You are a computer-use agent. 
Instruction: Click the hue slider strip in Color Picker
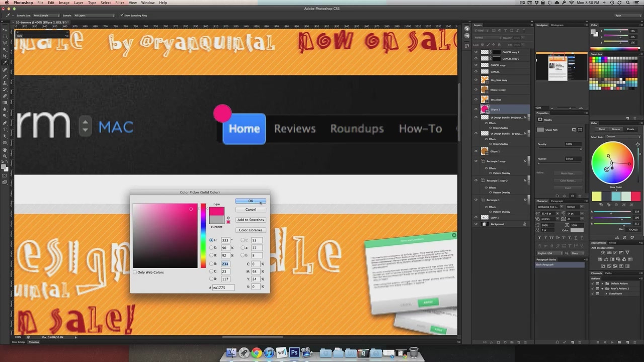click(203, 236)
